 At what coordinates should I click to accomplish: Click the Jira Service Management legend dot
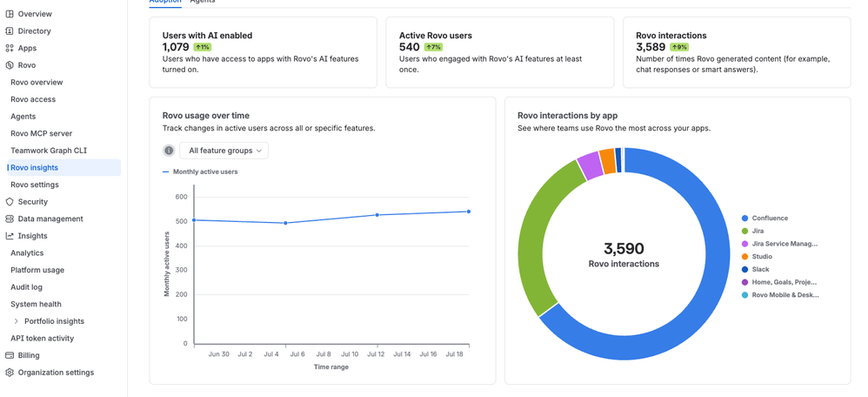[744, 244]
